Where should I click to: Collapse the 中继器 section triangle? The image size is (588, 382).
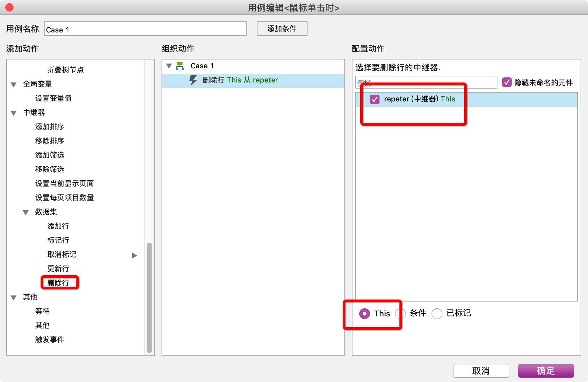coord(14,113)
